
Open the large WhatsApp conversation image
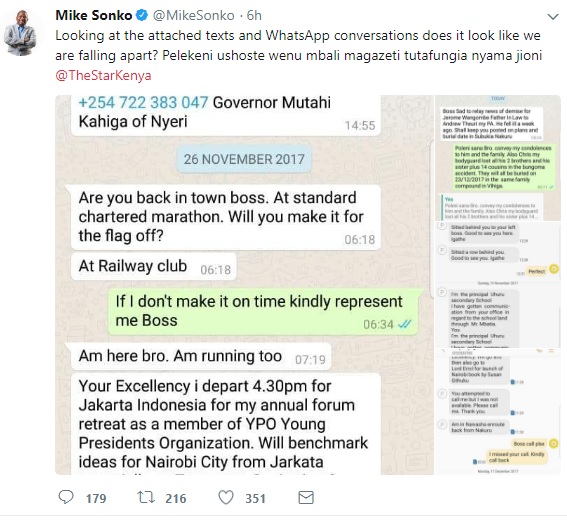[244, 285]
